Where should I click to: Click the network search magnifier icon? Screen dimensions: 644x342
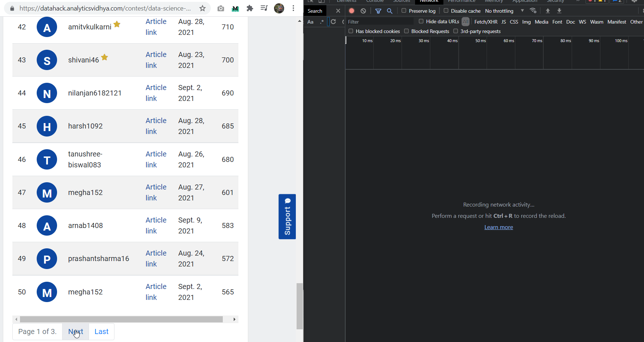390,11
